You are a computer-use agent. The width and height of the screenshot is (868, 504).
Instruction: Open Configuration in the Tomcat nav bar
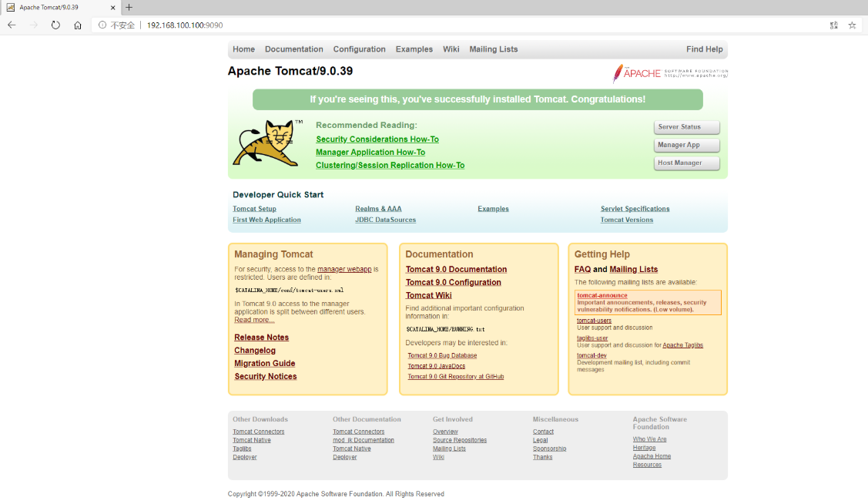point(359,49)
